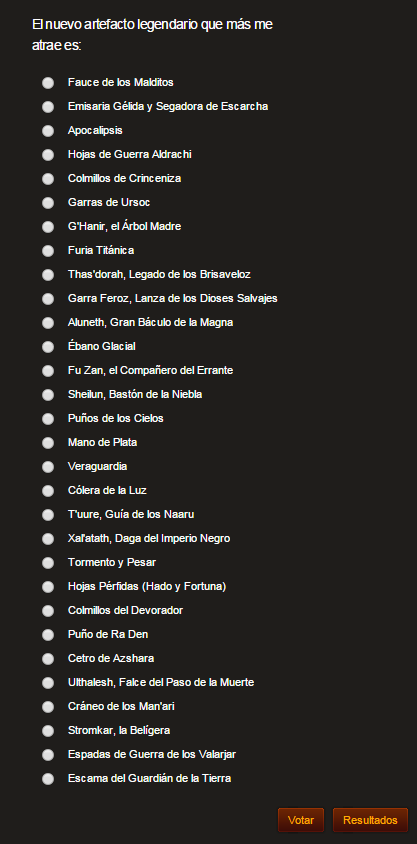
Task: Click the Votar button
Action: [301, 820]
